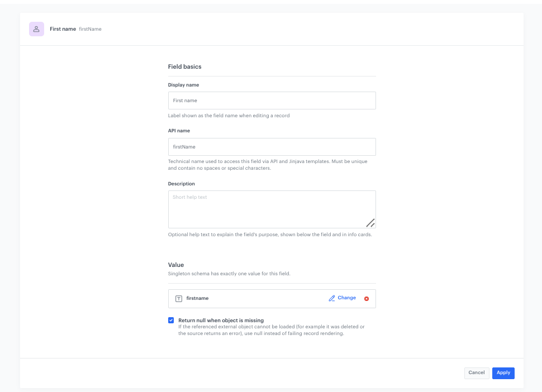The height and width of the screenshot is (392, 542).
Task: Remove firstname value with red X icon
Action: click(367, 299)
